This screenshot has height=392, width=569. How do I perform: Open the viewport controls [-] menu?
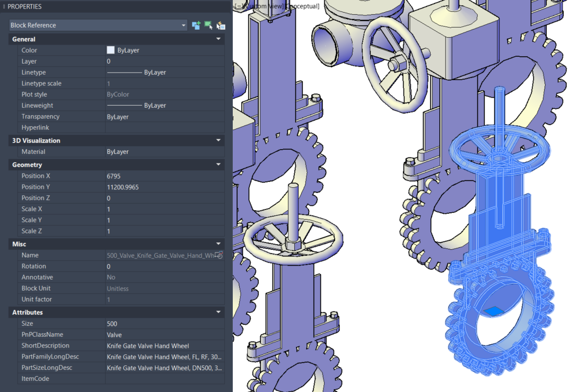[x=238, y=6]
